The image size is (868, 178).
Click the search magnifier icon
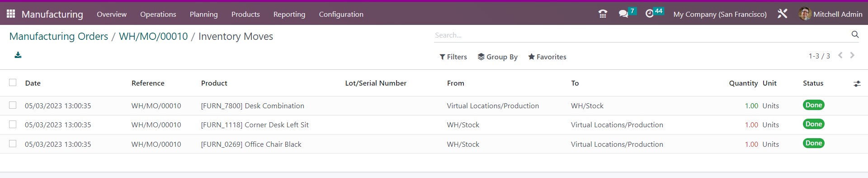855,34
